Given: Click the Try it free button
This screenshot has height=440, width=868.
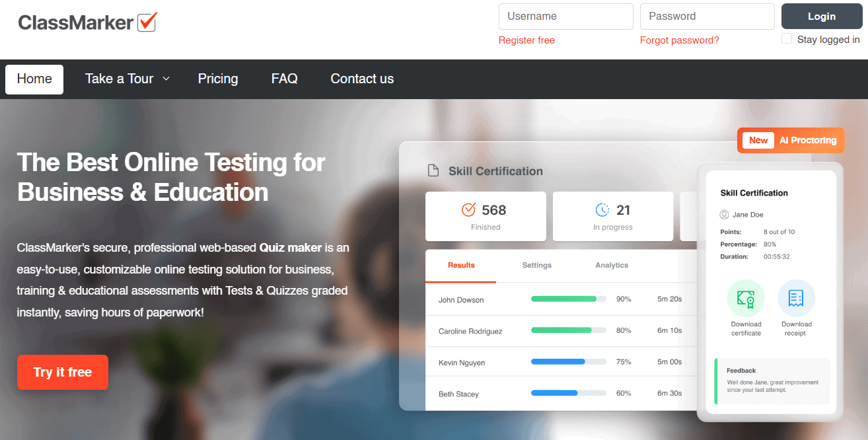Looking at the screenshot, I should point(63,372).
